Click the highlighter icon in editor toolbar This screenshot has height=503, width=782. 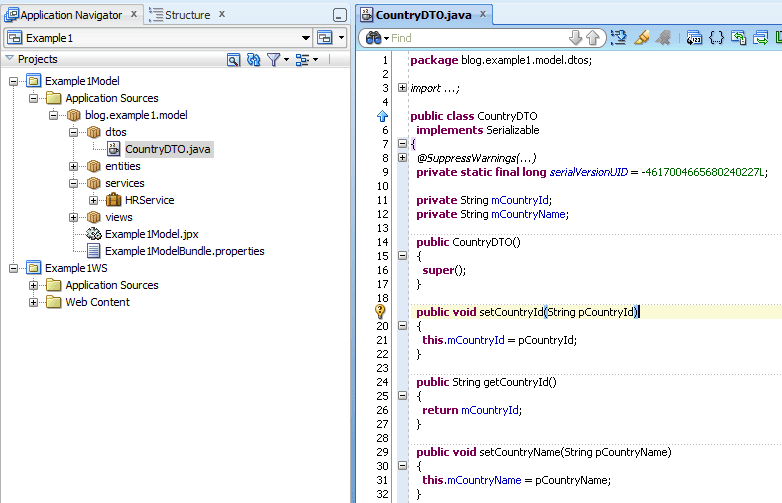641,37
